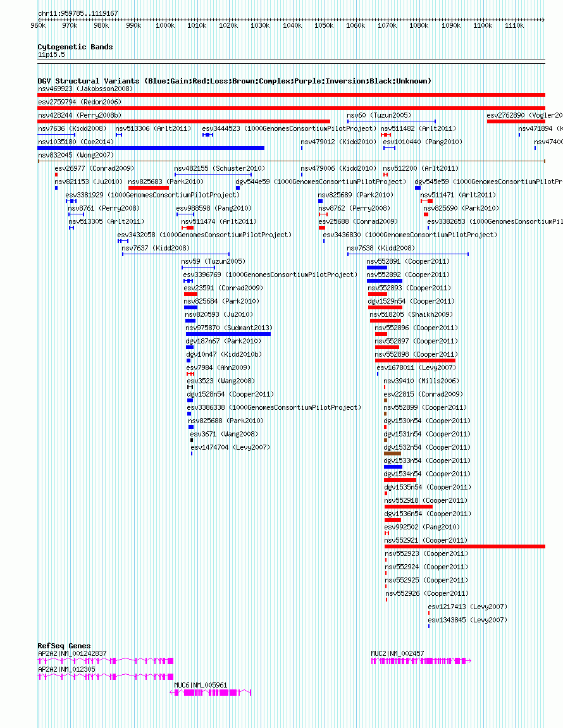Click the nsv552892 (Cooper2011) label
This screenshot has height=728, width=563.
(x=408, y=275)
